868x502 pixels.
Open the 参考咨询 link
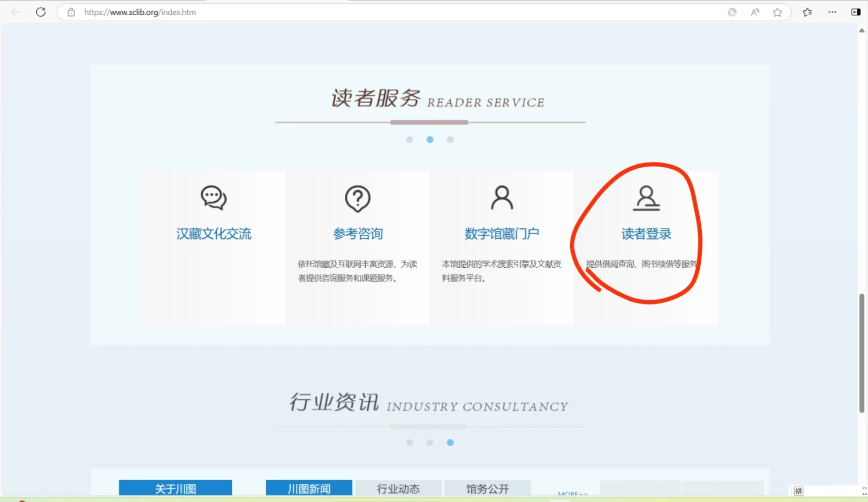[358, 234]
